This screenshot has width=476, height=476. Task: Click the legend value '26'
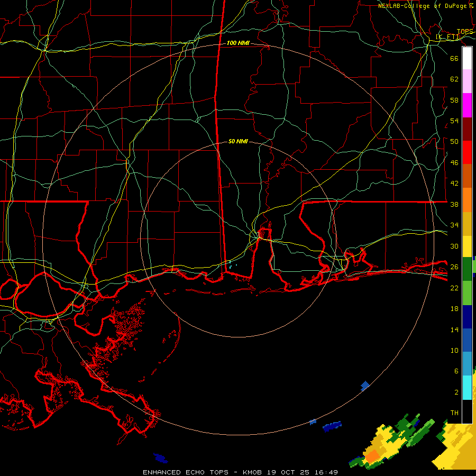tap(454, 267)
